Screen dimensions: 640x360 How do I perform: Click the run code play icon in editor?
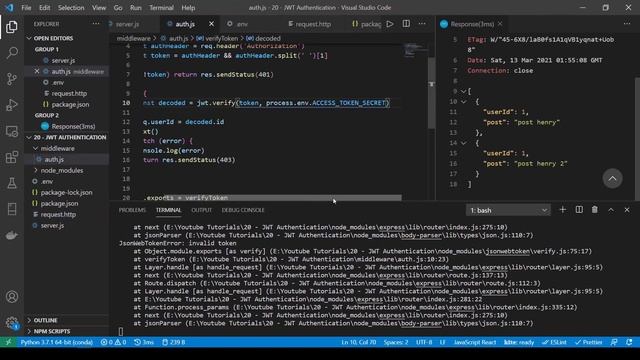pos(390,24)
